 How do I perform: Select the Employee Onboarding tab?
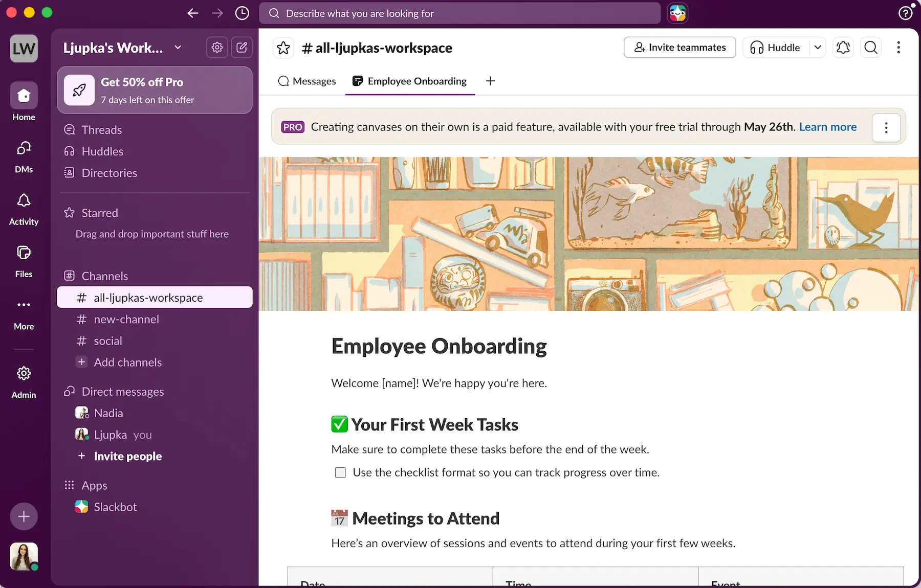coord(410,81)
